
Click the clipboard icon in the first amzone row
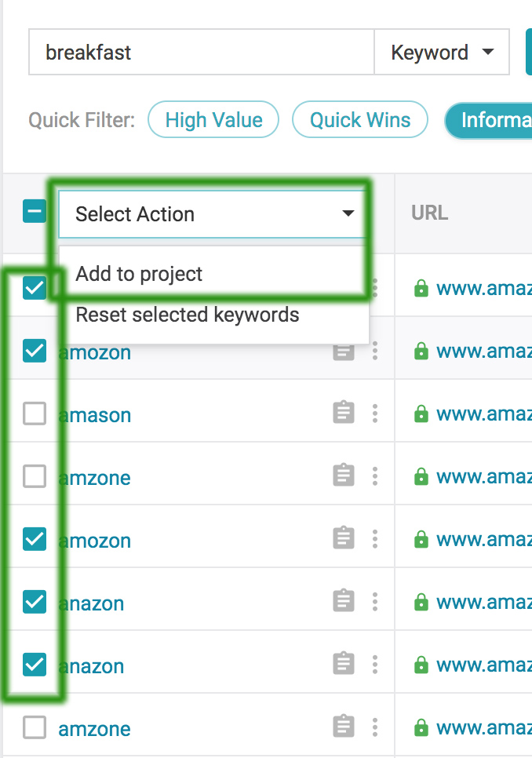pyautogui.click(x=344, y=476)
